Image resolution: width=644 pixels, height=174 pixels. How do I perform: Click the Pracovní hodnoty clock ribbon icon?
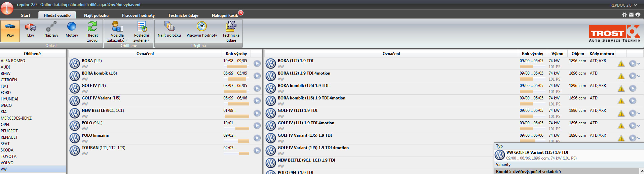(x=202, y=26)
